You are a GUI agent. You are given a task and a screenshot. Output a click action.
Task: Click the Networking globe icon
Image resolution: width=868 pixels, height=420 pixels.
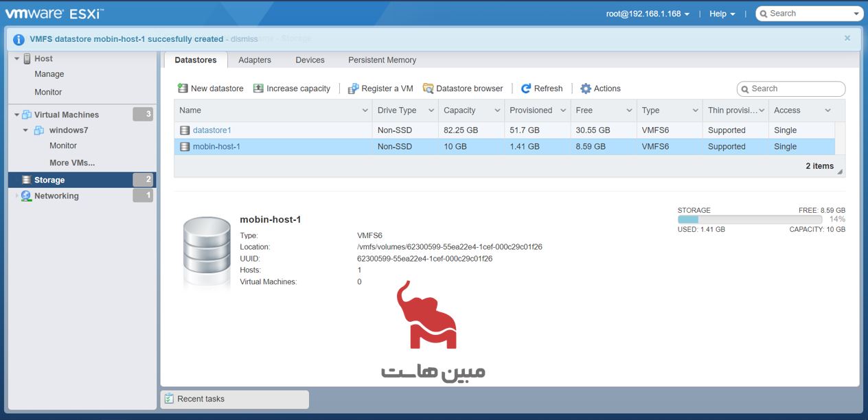click(26, 196)
